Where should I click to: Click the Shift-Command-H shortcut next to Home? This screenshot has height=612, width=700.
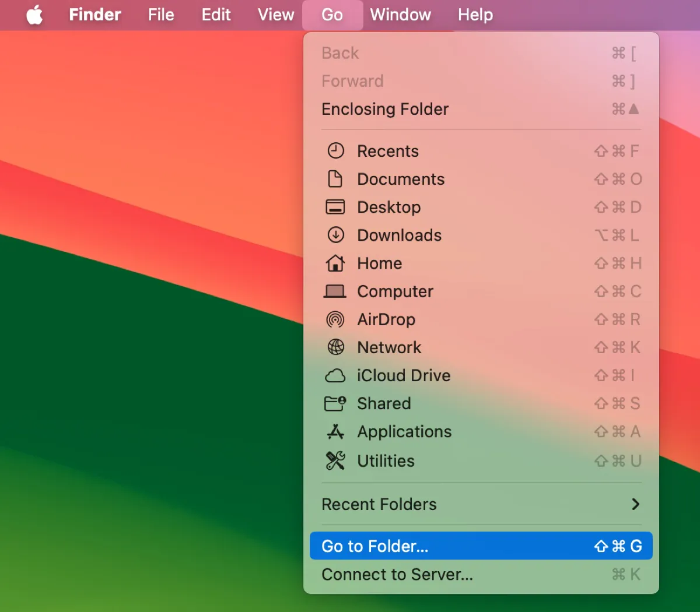[618, 263]
